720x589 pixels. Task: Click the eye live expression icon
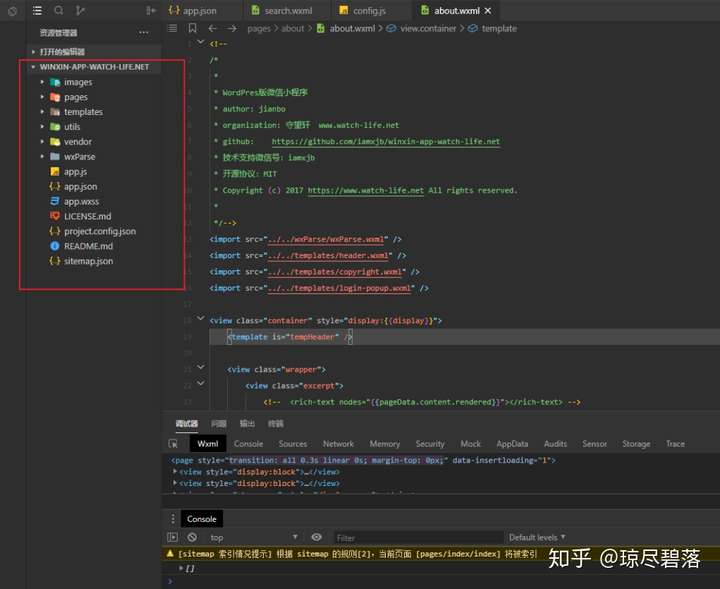(316, 537)
